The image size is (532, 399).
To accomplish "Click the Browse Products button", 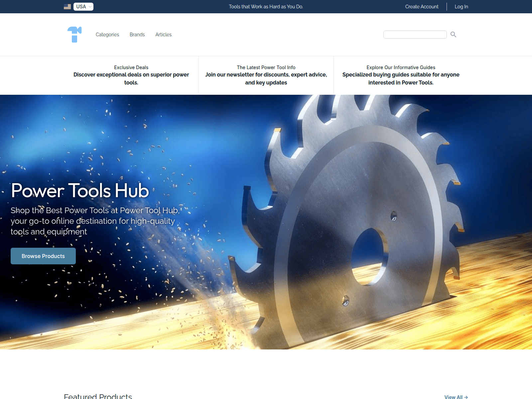I will point(43,256).
